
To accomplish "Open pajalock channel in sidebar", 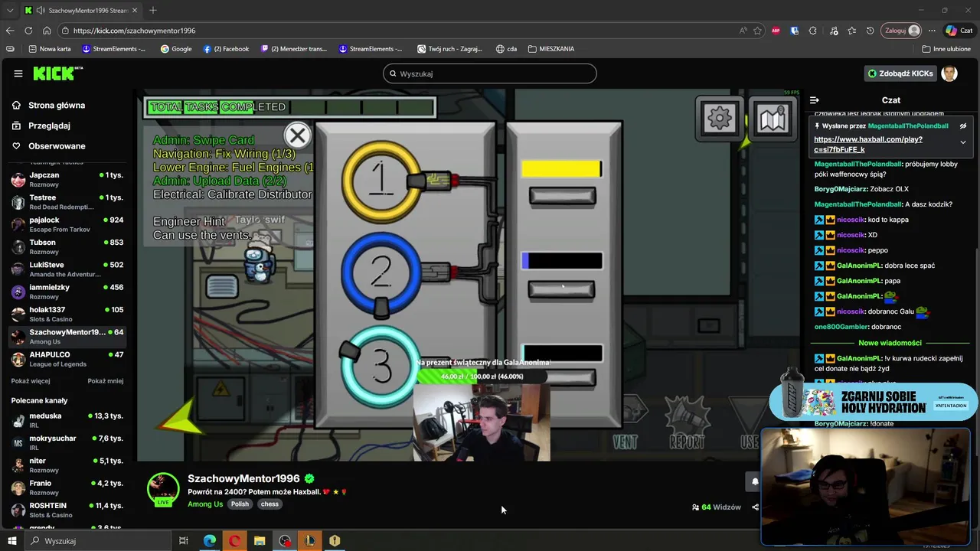I will point(67,224).
